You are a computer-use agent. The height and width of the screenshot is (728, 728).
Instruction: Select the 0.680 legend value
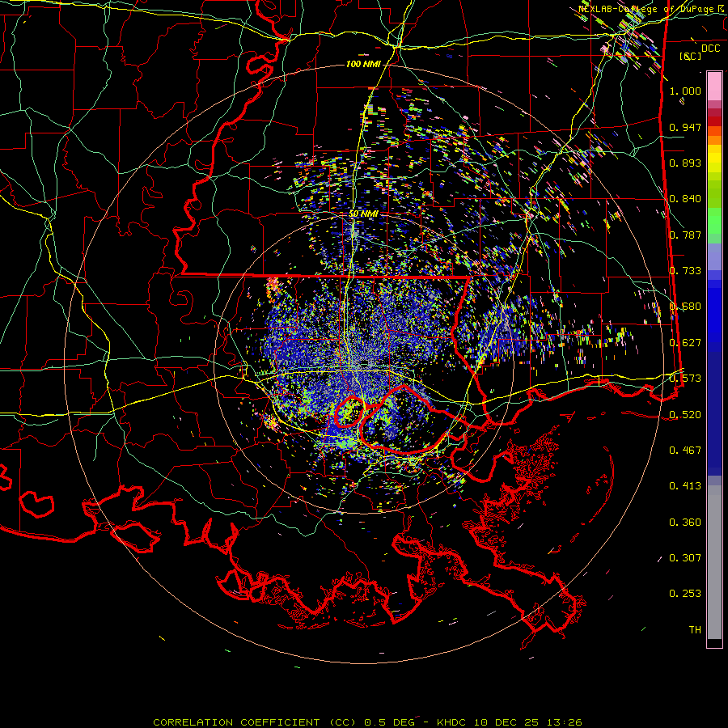685,307
